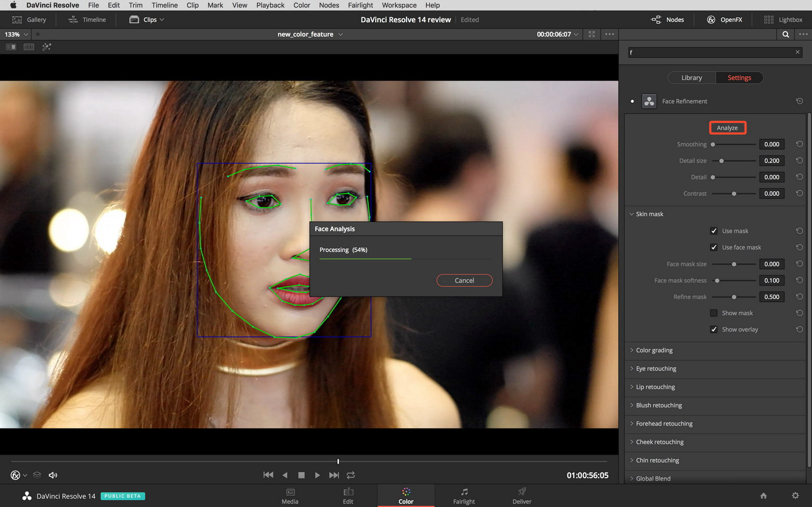Reset the Detail size value
Screen dimensions: 812x507
pyautogui.click(x=800, y=161)
